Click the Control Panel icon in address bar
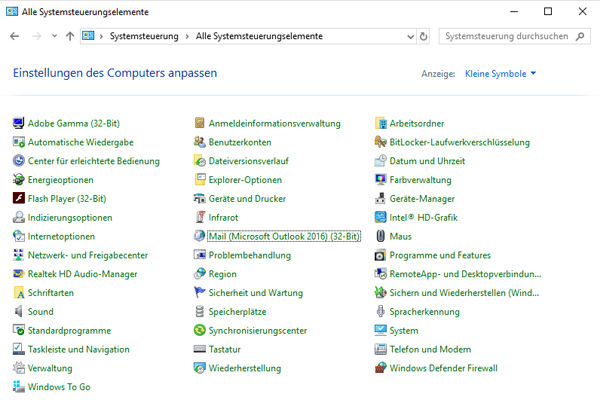The width and height of the screenshot is (600, 415). point(88,36)
